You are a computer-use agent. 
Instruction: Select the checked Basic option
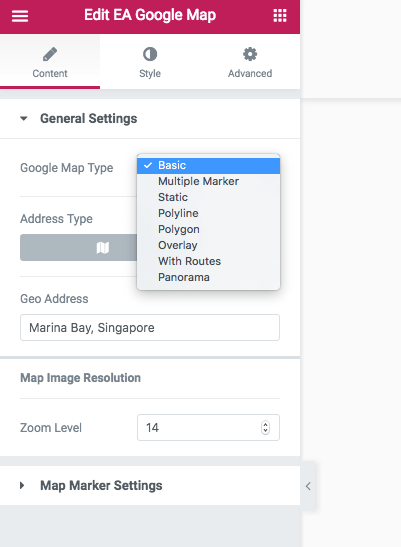208,165
